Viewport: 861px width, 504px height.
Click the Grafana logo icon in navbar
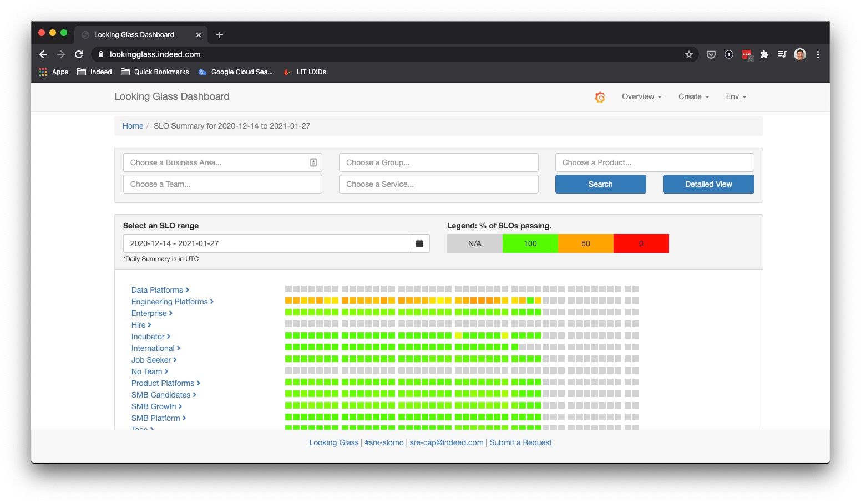tap(600, 97)
